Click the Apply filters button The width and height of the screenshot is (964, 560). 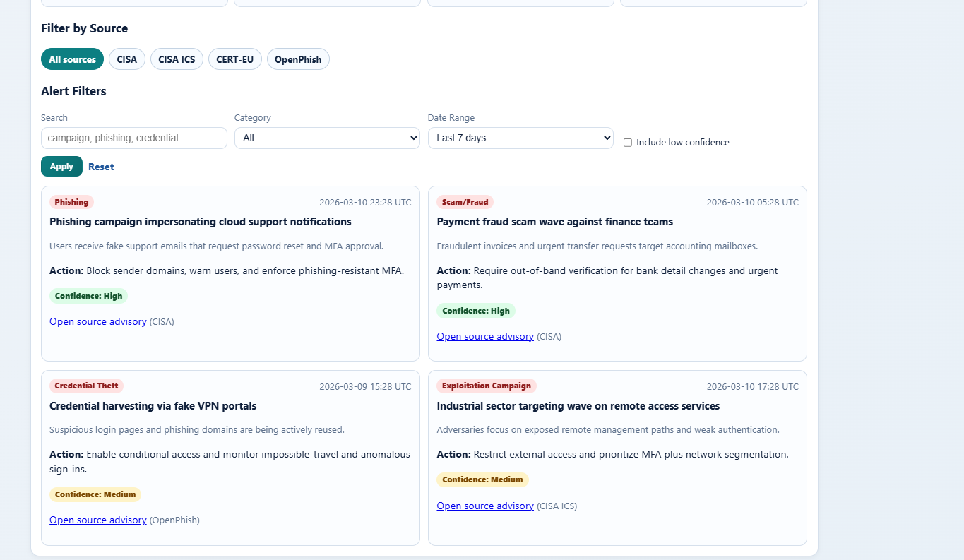point(61,166)
